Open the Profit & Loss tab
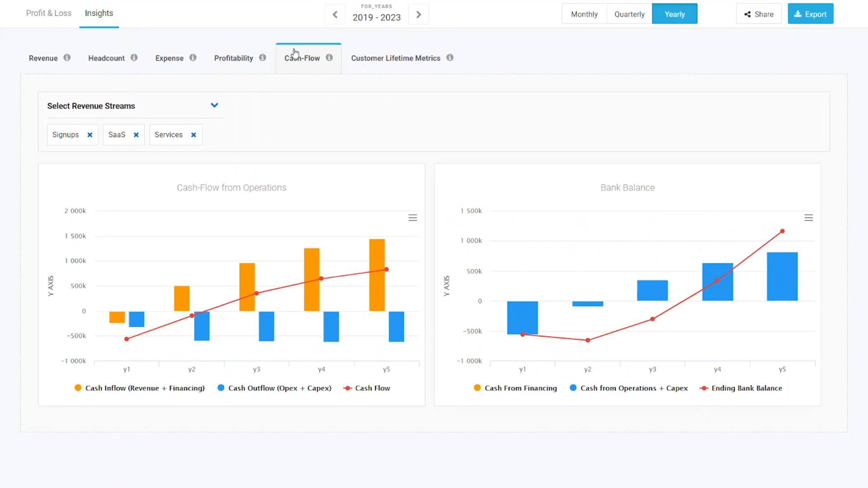The image size is (868, 488). tap(49, 13)
